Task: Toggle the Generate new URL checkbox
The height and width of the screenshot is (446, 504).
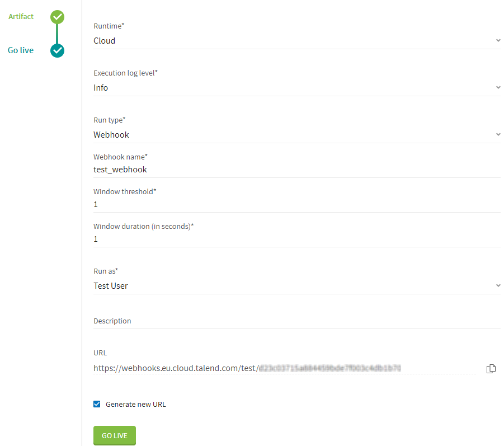Action: 97,404
